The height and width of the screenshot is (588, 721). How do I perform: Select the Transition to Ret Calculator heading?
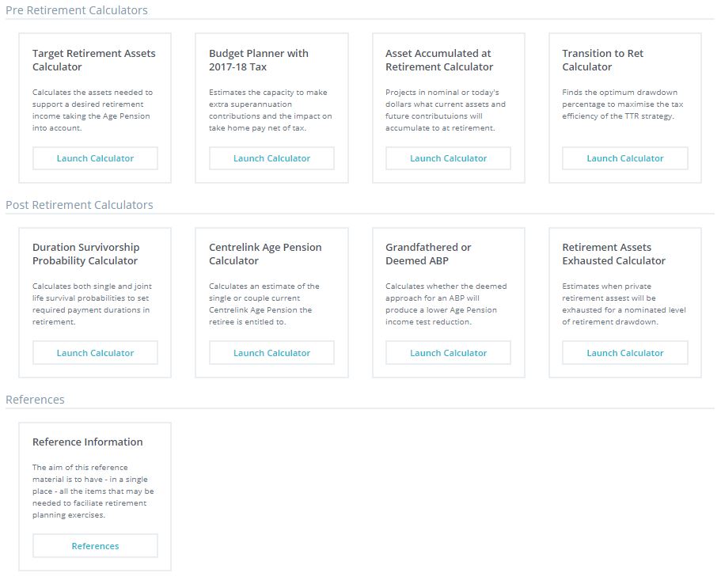(x=602, y=60)
